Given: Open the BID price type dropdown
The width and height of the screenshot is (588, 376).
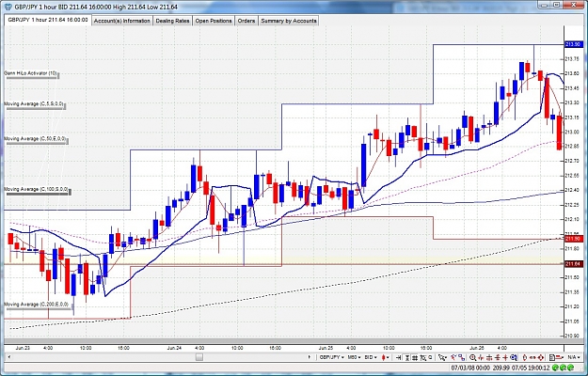Looking at the screenshot, I should tap(371, 357).
